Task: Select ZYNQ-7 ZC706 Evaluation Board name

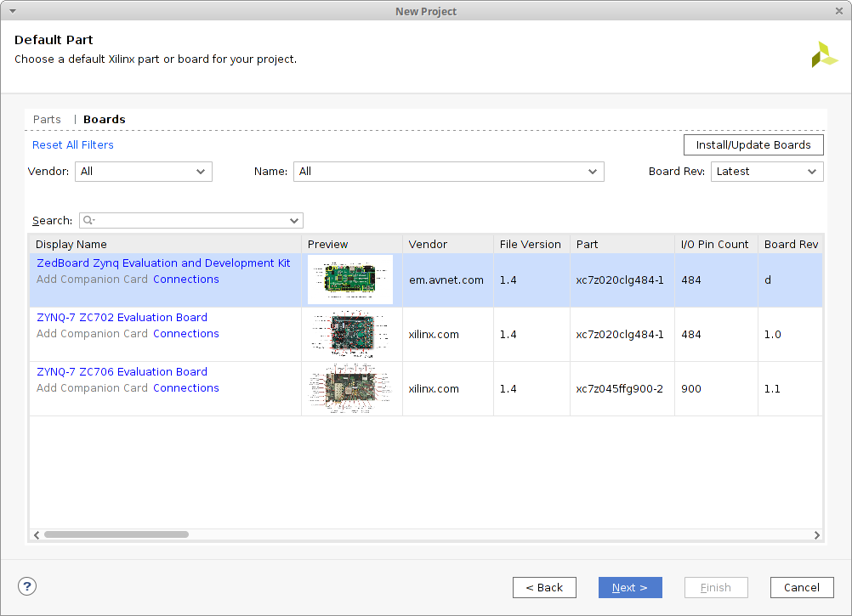Action: point(122,372)
